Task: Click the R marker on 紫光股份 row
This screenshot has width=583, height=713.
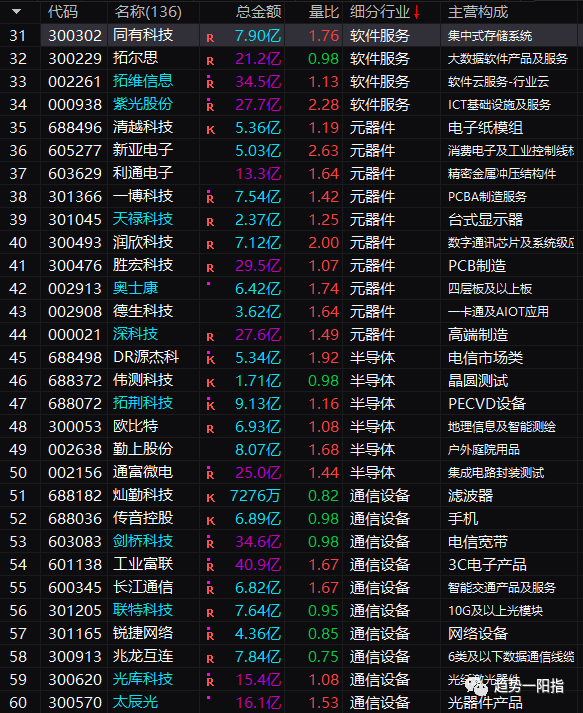Action: click(210, 107)
